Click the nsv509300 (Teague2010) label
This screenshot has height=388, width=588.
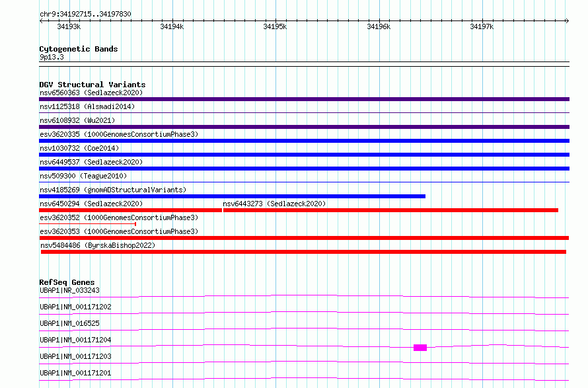pyautogui.click(x=83, y=176)
